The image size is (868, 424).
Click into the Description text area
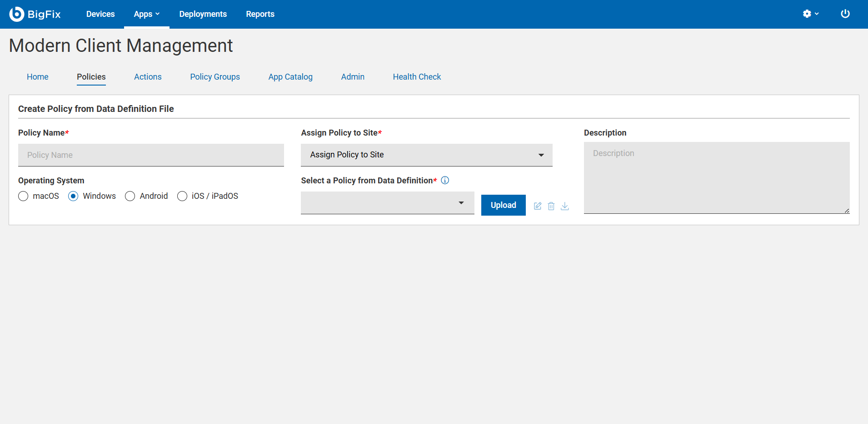pos(716,177)
